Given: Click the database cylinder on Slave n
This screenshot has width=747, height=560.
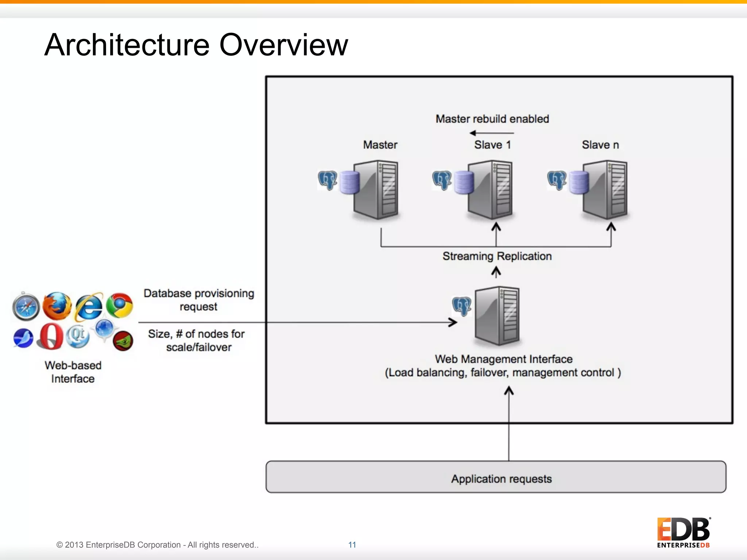Looking at the screenshot, I should coord(579,182).
